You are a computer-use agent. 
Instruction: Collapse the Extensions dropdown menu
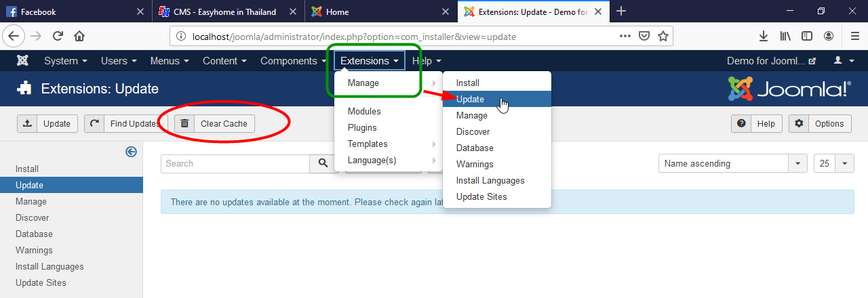click(x=370, y=61)
